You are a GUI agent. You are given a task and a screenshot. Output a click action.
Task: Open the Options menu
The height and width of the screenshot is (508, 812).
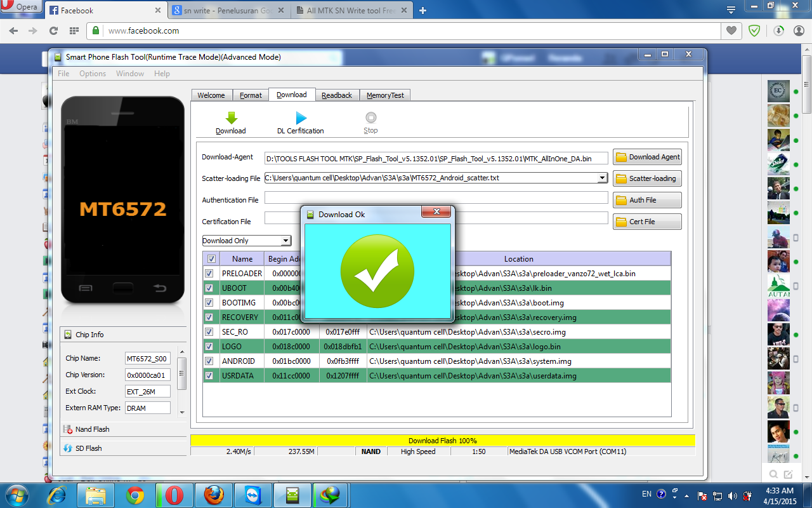[x=93, y=74]
